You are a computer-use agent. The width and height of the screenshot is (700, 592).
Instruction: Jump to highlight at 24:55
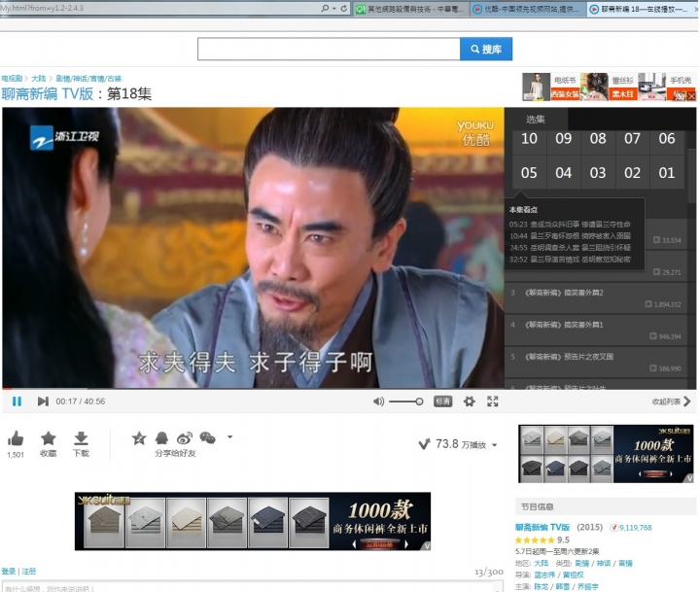[570, 247]
